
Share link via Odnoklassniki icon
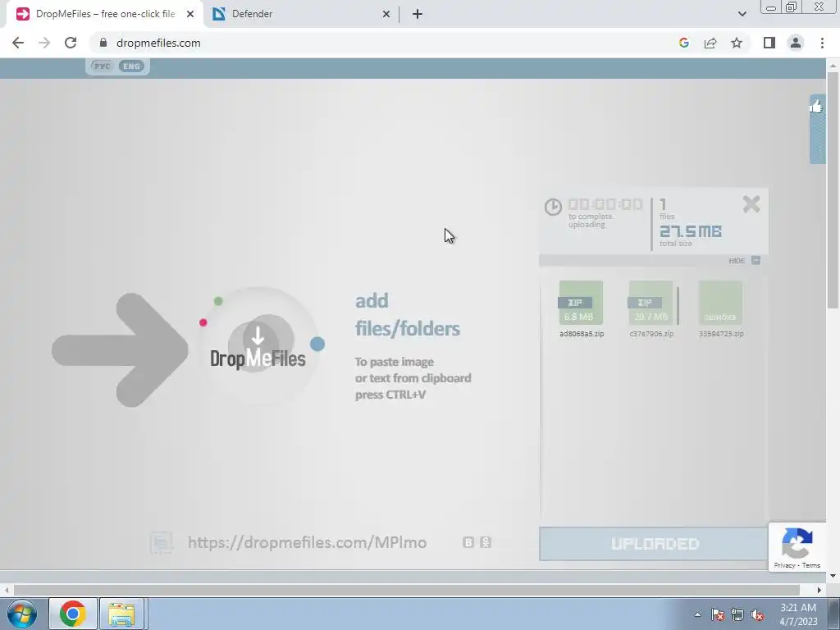coord(486,543)
